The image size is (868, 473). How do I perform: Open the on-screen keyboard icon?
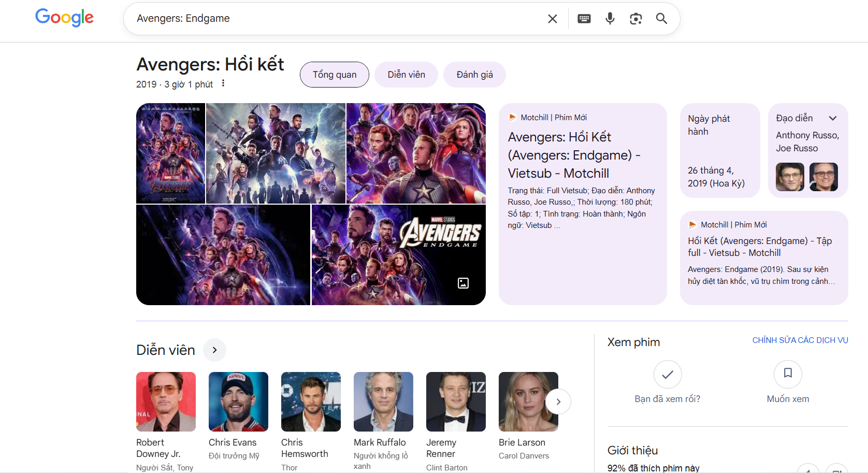(584, 18)
